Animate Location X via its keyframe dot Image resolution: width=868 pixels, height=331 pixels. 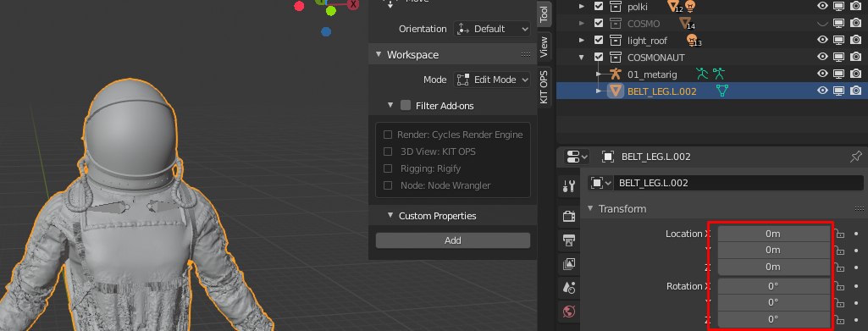(x=856, y=234)
